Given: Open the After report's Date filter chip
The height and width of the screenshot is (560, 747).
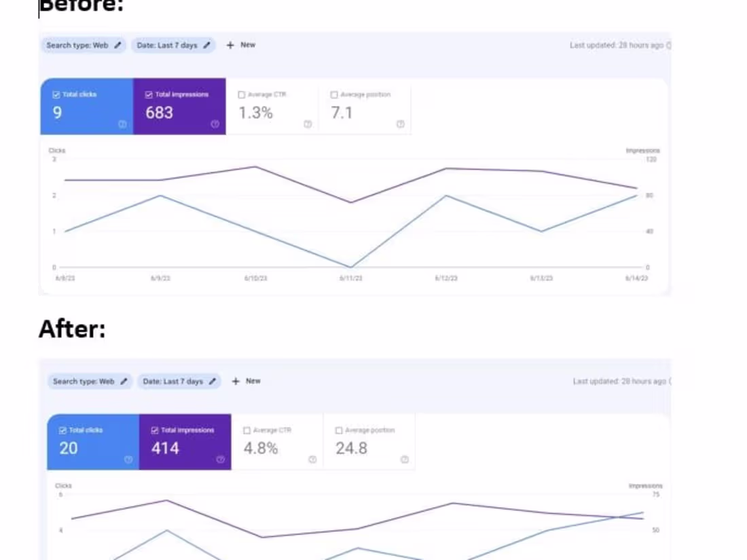Looking at the screenshot, I should click(178, 381).
